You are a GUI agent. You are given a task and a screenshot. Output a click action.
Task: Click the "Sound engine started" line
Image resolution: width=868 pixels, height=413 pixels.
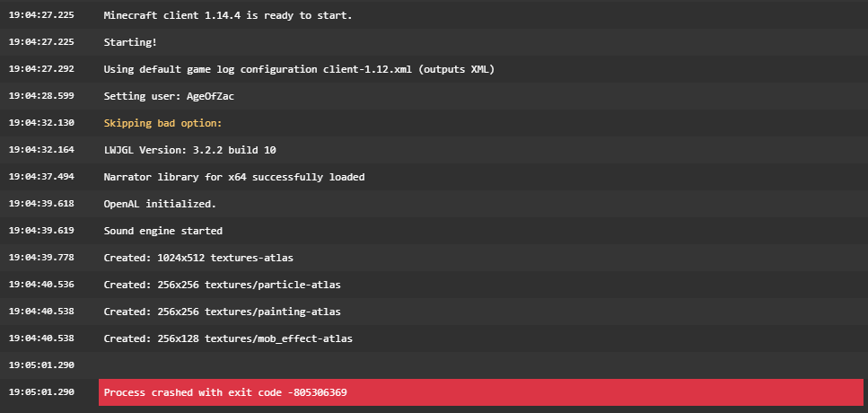tap(163, 231)
